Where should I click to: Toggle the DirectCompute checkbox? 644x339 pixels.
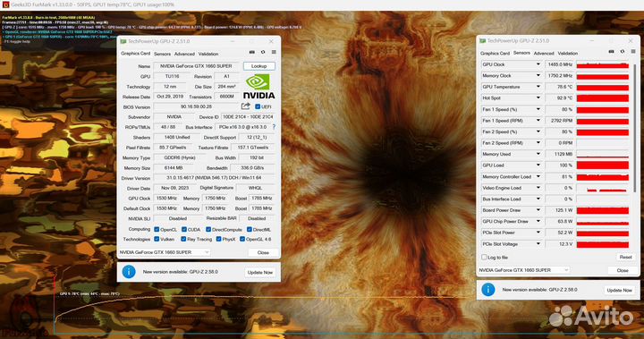tap(208, 229)
